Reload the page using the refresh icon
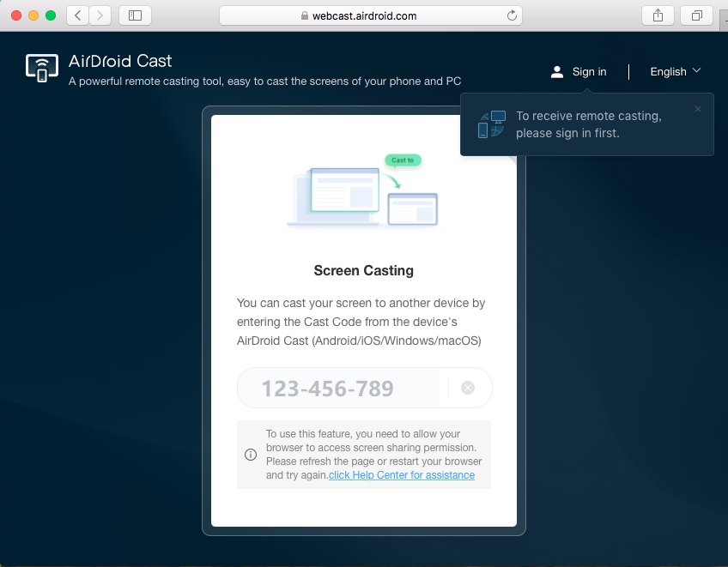The width and height of the screenshot is (728, 567). coord(513,15)
